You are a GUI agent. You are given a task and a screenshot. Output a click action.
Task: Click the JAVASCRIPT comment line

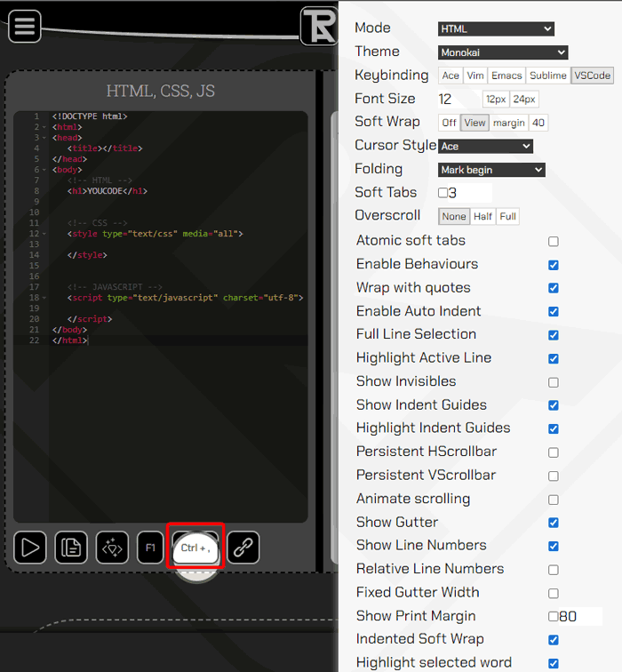pyautogui.click(x=115, y=287)
